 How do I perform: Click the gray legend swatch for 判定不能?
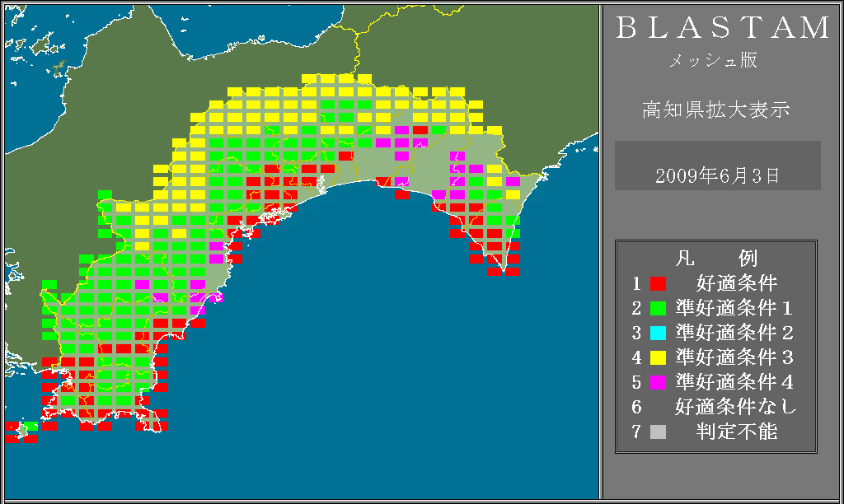[658, 432]
